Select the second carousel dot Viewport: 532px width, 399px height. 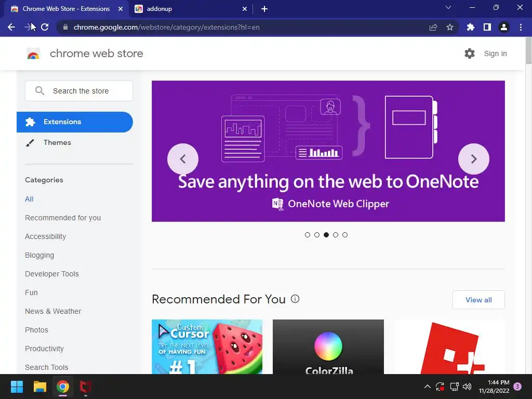317,235
